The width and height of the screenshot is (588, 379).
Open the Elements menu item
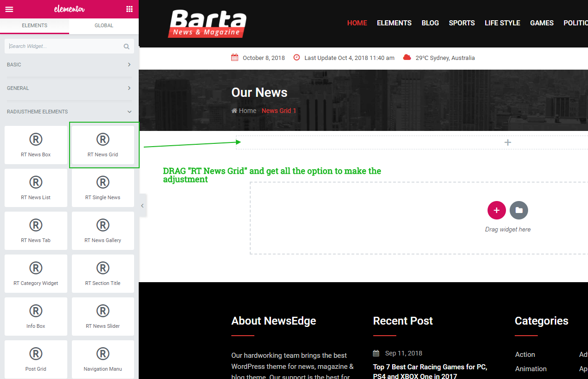(394, 23)
